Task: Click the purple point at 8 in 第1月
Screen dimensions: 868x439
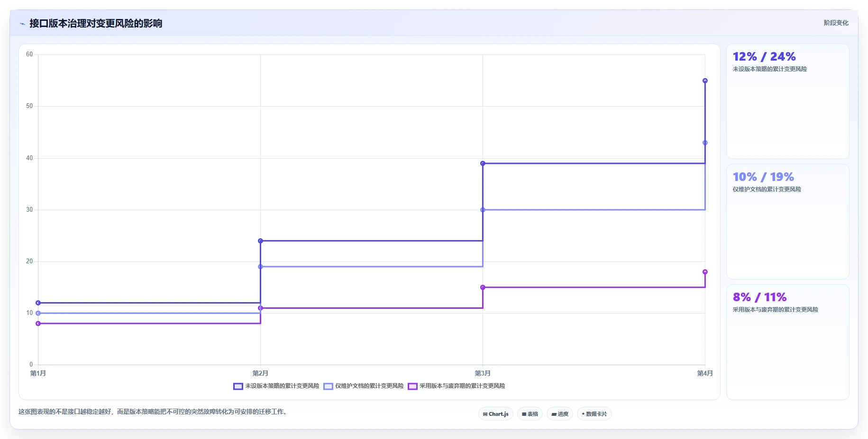Action: 38,323
